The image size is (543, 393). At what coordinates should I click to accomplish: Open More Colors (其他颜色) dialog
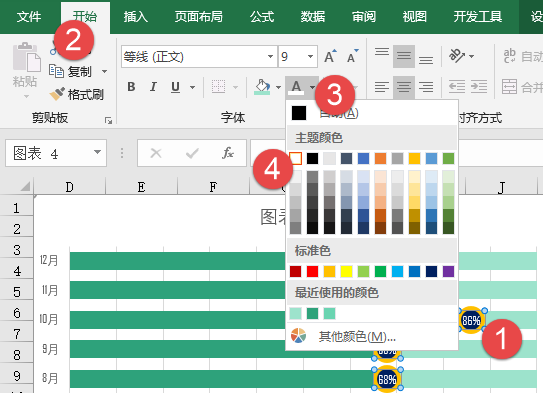pyautogui.click(x=372, y=336)
